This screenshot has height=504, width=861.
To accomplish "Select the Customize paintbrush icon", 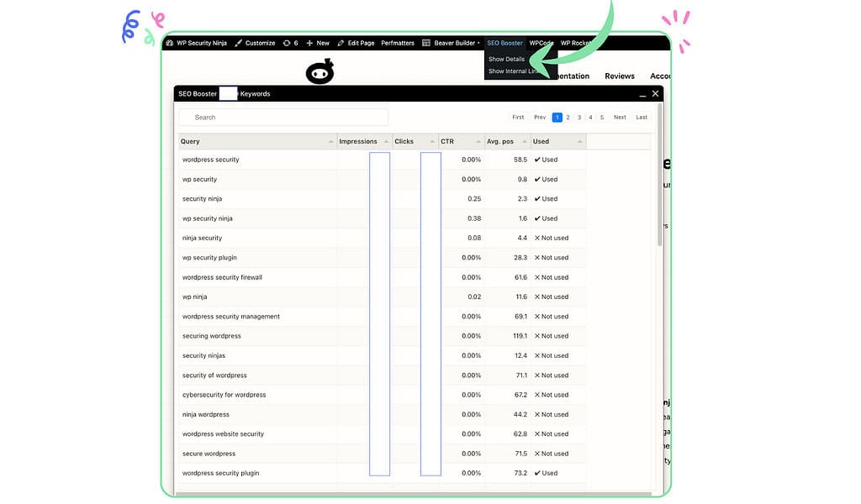I will [x=238, y=43].
